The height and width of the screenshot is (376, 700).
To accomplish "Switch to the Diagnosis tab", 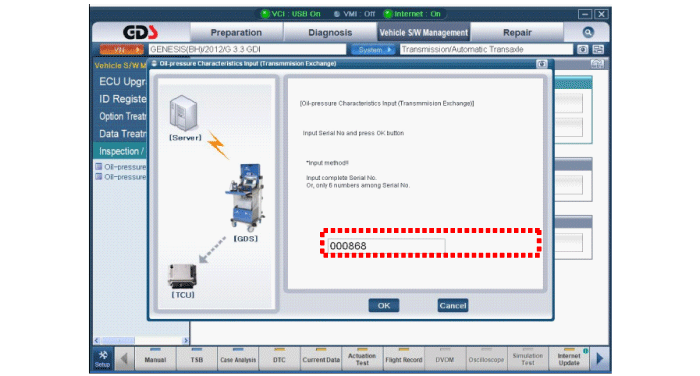I will coord(330,33).
